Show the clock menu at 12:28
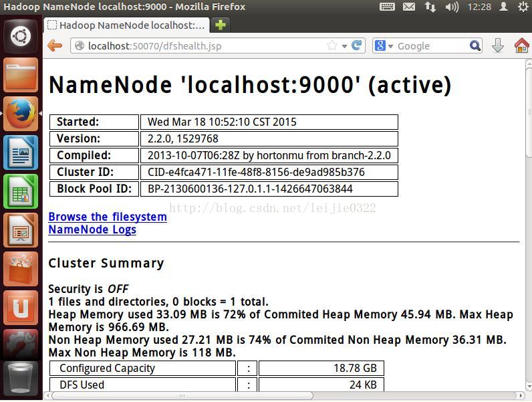This screenshot has height=402, width=532. pyautogui.click(x=479, y=7)
